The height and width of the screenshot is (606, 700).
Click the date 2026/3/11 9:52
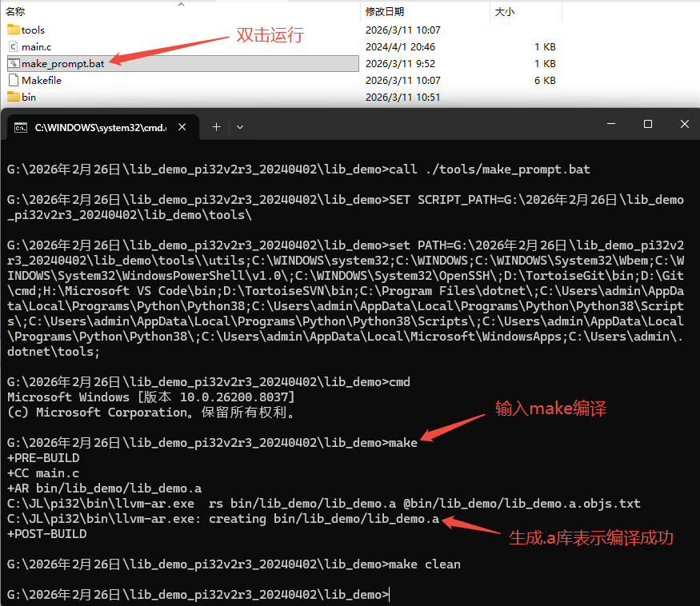401,64
